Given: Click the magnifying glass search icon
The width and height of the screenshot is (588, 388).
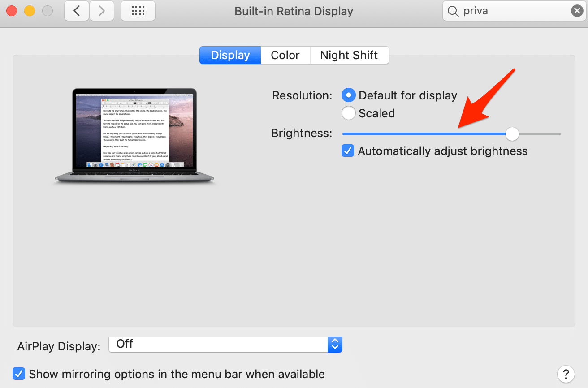Looking at the screenshot, I should [x=454, y=11].
